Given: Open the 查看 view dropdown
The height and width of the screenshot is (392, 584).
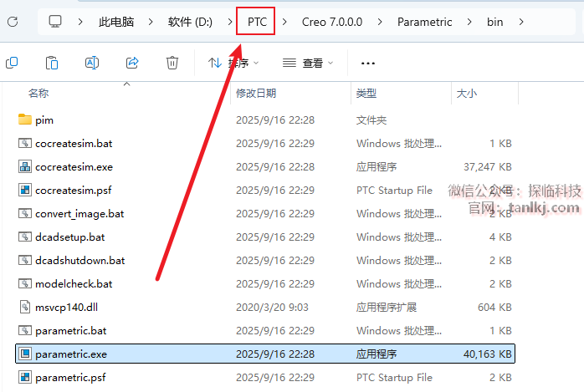Looking at the screenshot, I should [308, 63].
